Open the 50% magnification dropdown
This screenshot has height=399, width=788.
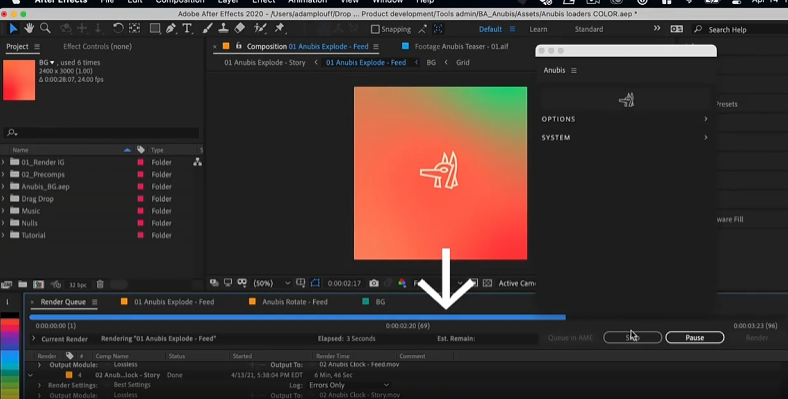[272, 283]
